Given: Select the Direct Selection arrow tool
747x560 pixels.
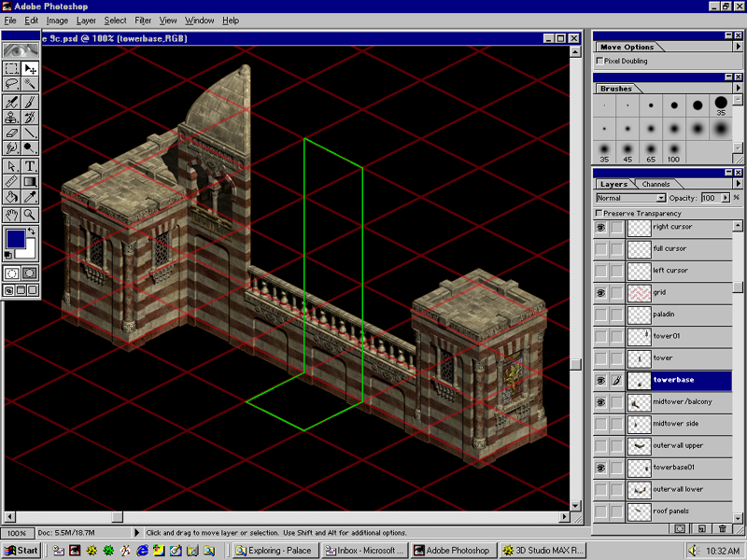Looking at the screenshot, I should 11,166.
